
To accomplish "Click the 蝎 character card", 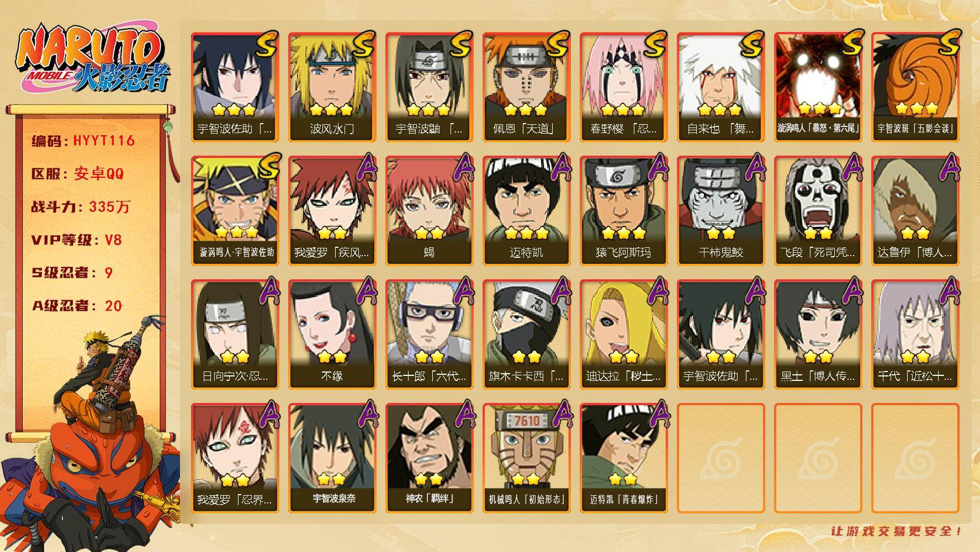I will point(429,211).
